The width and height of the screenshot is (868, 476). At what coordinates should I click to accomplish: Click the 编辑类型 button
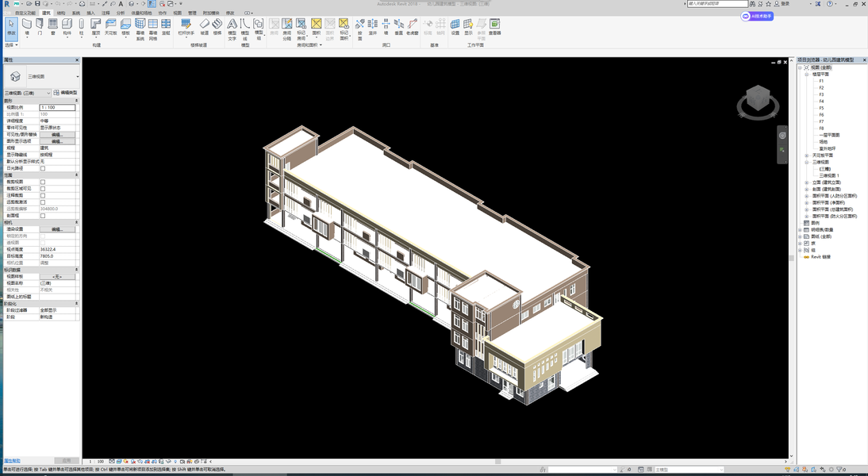point(65,93)
